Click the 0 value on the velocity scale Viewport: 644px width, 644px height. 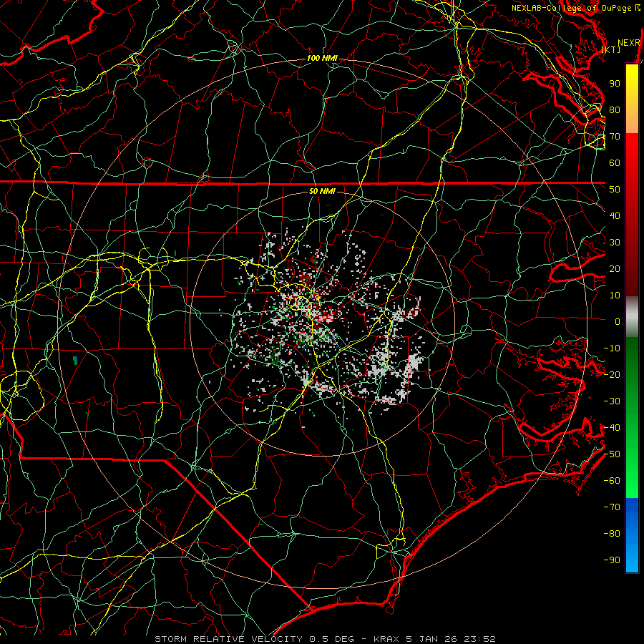point(618,321)
